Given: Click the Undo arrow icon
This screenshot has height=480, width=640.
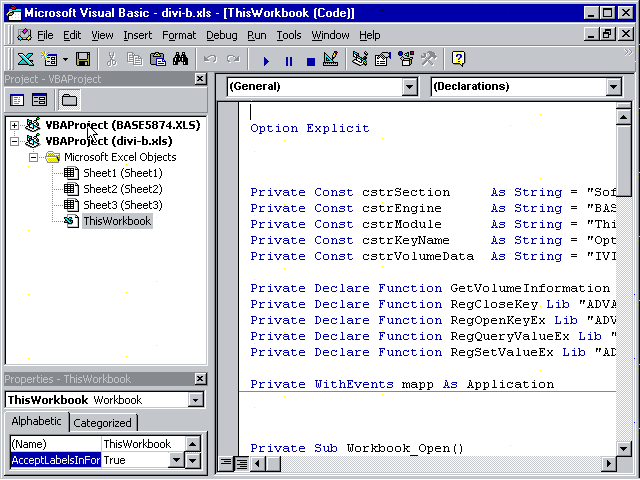Looking at the screenshot, I should coord(210,59).
